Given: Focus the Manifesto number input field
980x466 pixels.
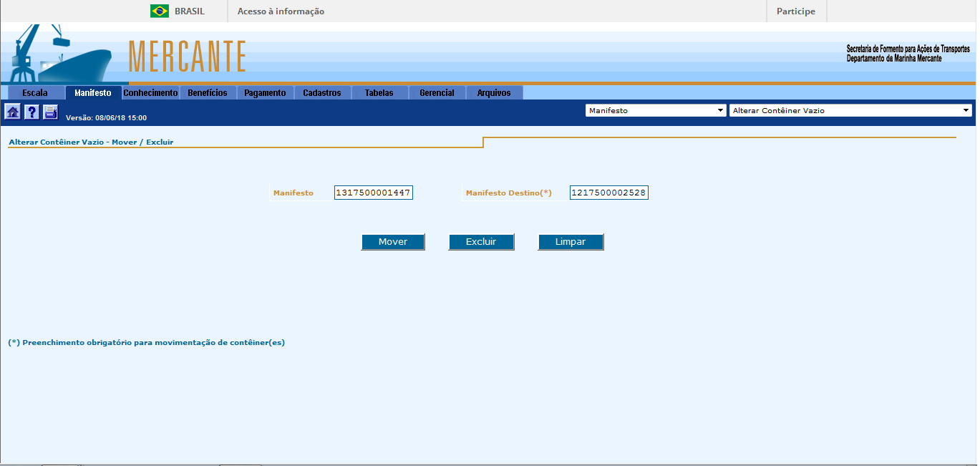Looking at the screenshot, I should click(x=374, y=193).
